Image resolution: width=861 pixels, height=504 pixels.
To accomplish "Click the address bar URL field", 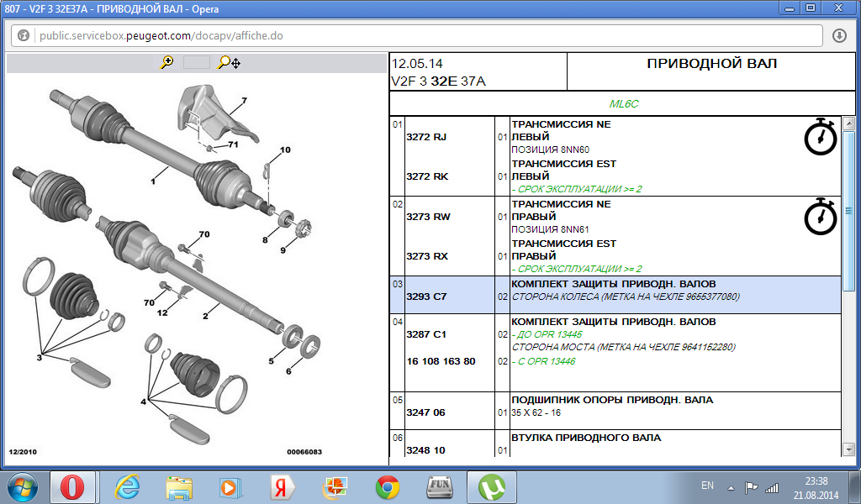I will [x=420, y=36].
